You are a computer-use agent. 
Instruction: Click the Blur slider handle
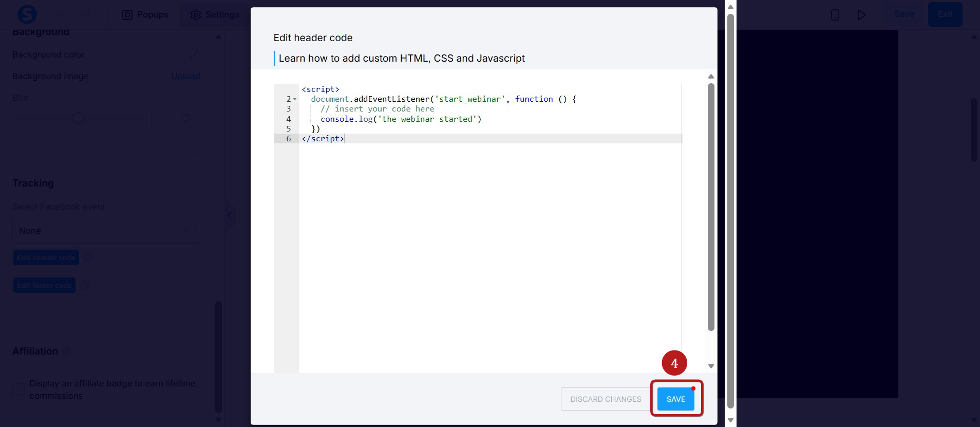[x=78, y=118]
